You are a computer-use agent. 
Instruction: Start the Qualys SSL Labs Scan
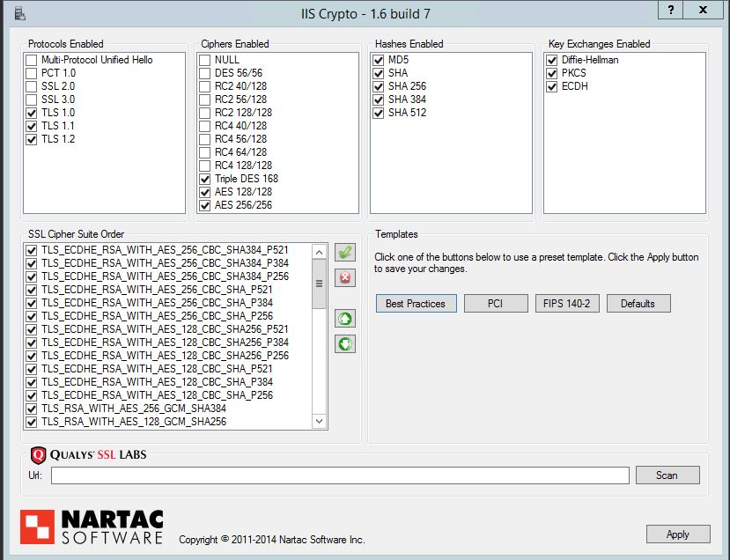[667, 475]
